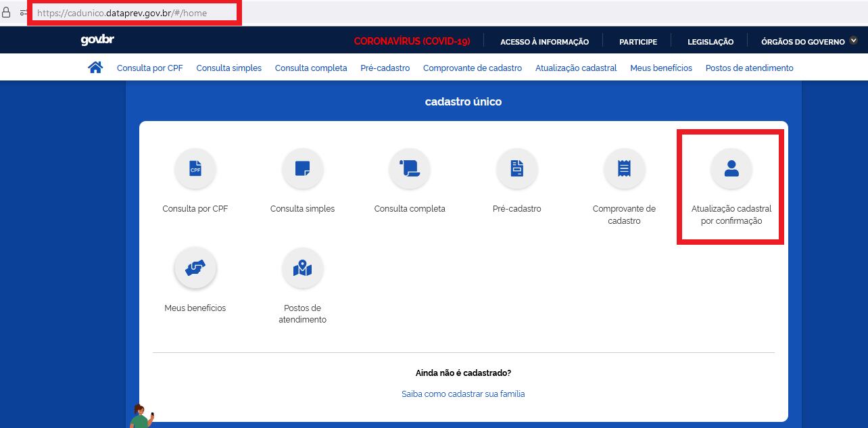Click the Comprovante de cadastro receipt icon
This screenshot has width=868, height=428.
624,169
